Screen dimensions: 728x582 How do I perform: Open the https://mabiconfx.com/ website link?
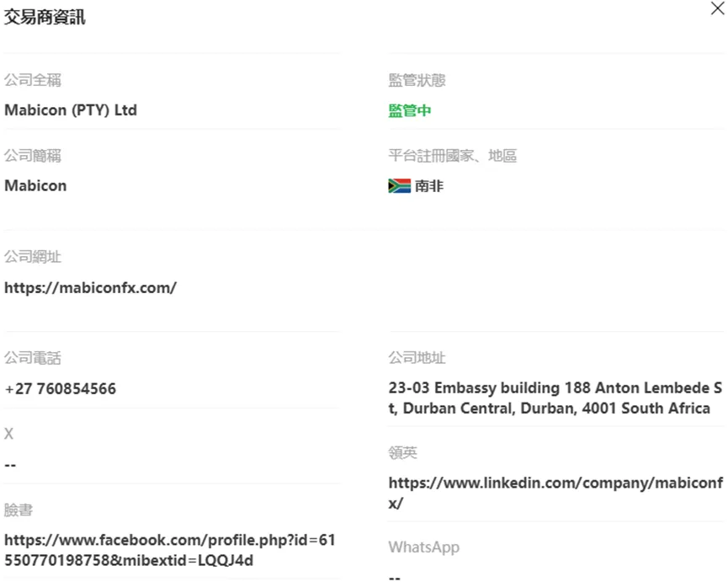[91, 288]
